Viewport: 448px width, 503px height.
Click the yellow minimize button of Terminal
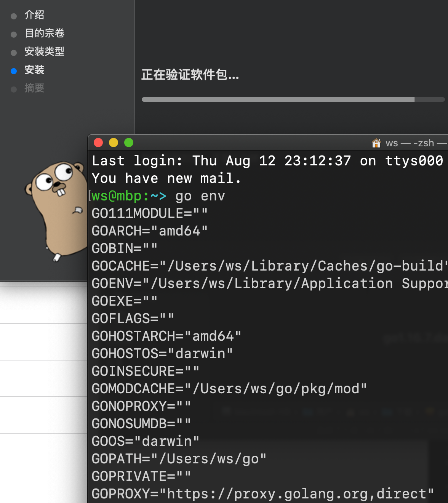[x=114, y=143]
